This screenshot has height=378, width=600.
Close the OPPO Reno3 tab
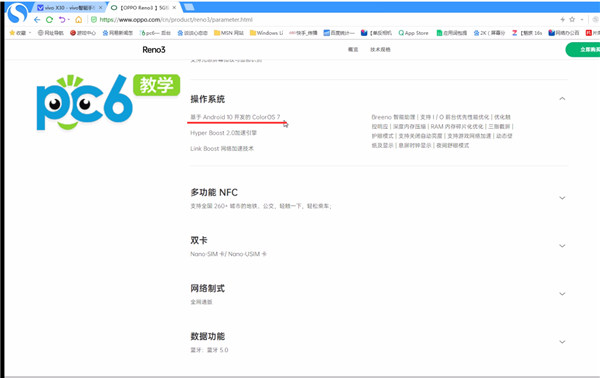point(174,8)
